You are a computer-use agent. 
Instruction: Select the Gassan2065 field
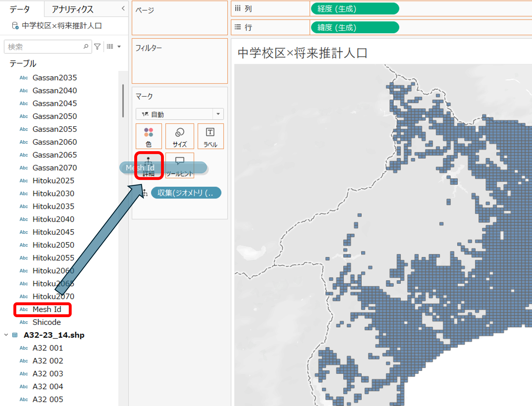pos(55,155)
